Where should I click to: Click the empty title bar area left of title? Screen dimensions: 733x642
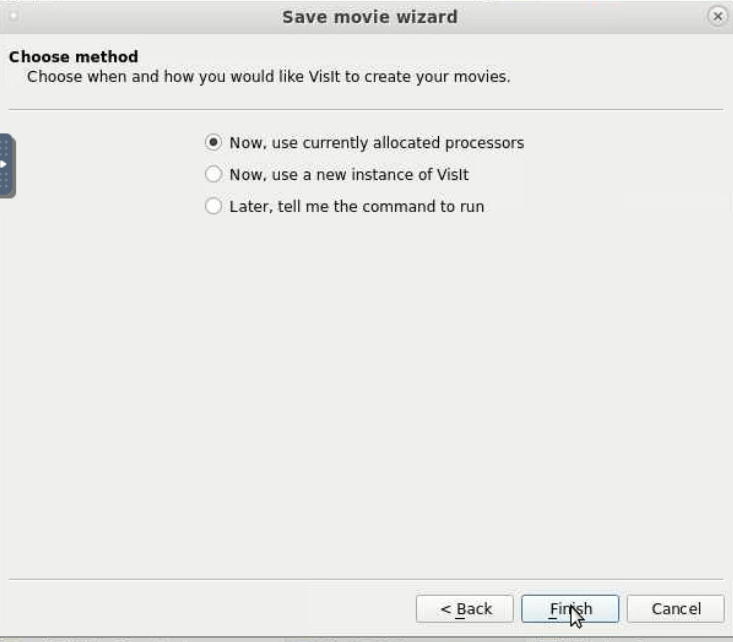coord(150,17)
